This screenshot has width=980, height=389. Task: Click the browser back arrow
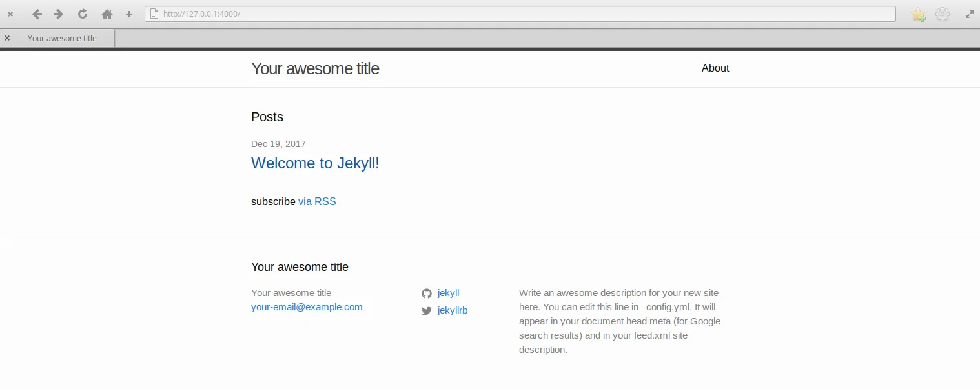[37, 14]
